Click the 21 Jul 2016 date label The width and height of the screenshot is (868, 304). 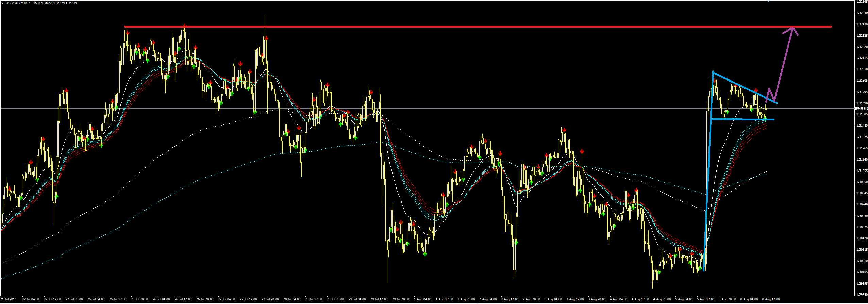(x=9, y=299)
